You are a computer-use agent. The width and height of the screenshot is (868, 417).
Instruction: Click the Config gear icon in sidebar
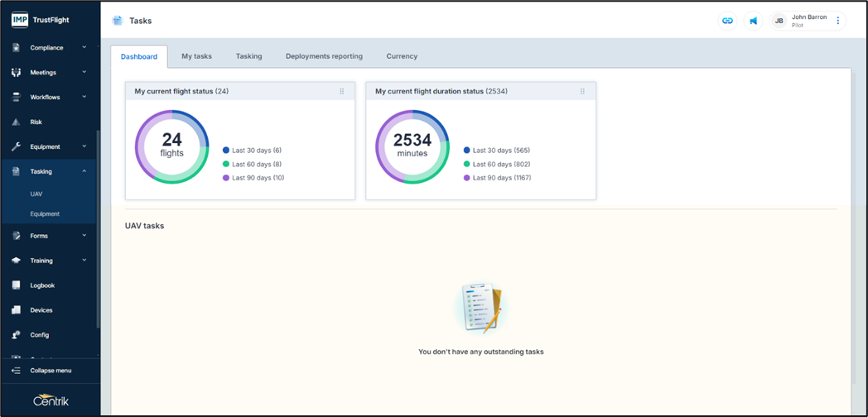(16, 335)
